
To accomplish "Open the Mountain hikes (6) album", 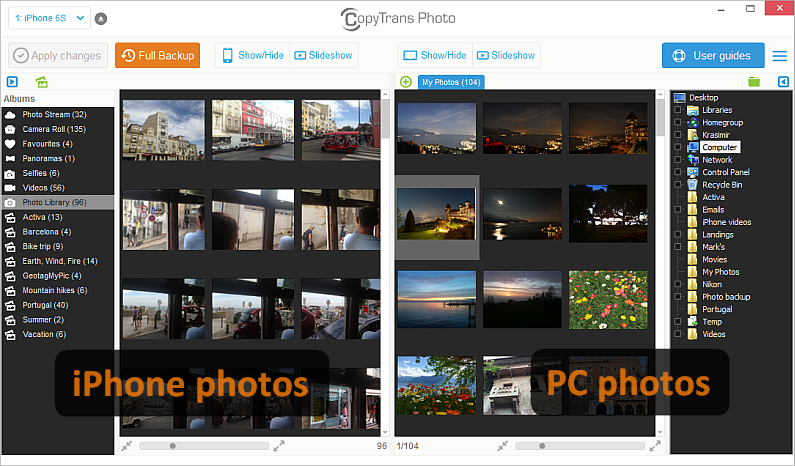I will coord(58,291).
